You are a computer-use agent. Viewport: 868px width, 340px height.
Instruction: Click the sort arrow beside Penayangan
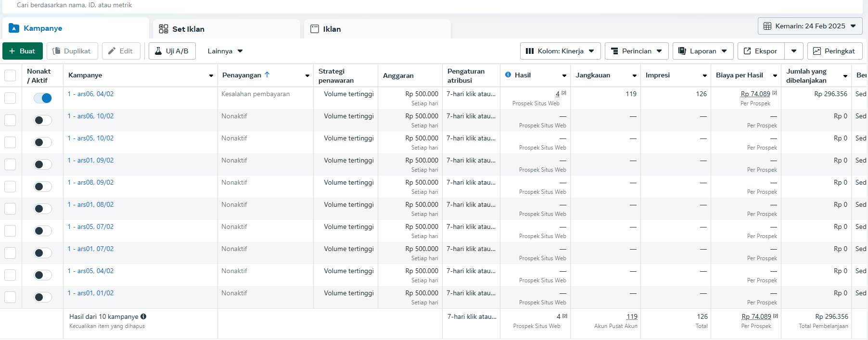tap(267, 75)
